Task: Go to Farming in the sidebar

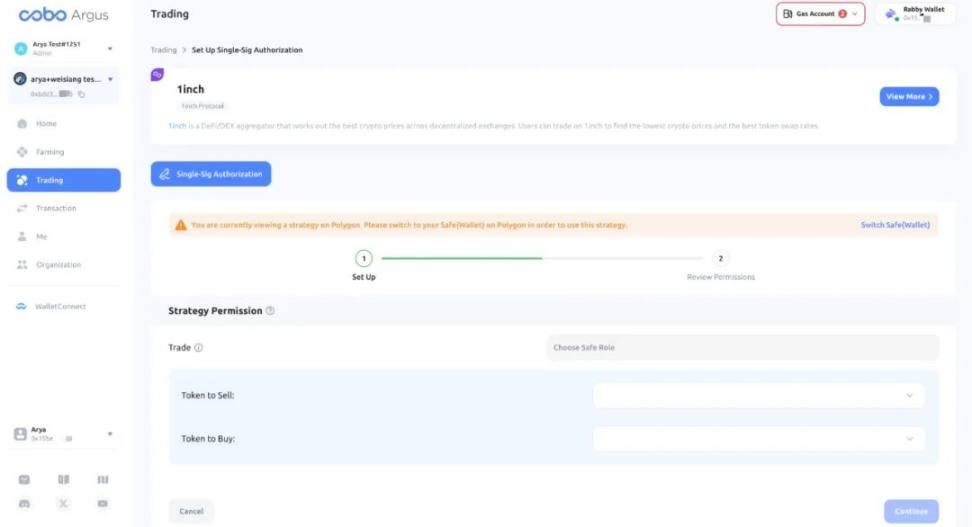Action: tap(50, 152)
